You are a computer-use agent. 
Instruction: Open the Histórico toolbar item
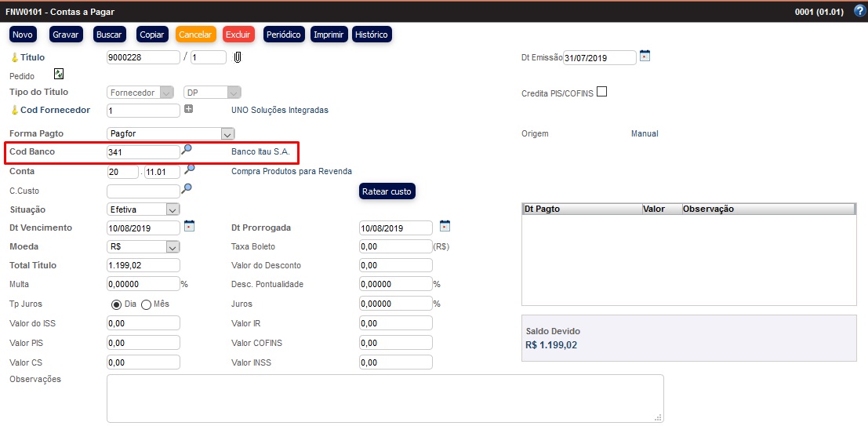coord(372,35)
